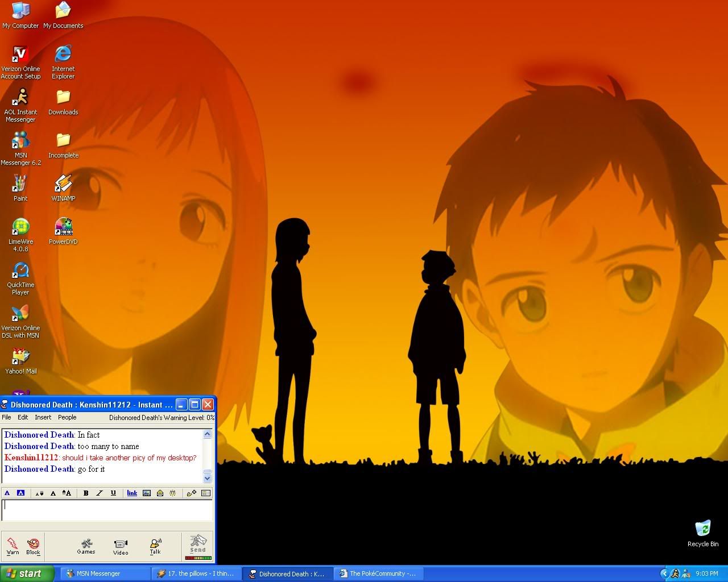The width and height of the screenshot is (728, 582).
Task: Select the PowerDVD desktop icon
Action: (63, 232)
